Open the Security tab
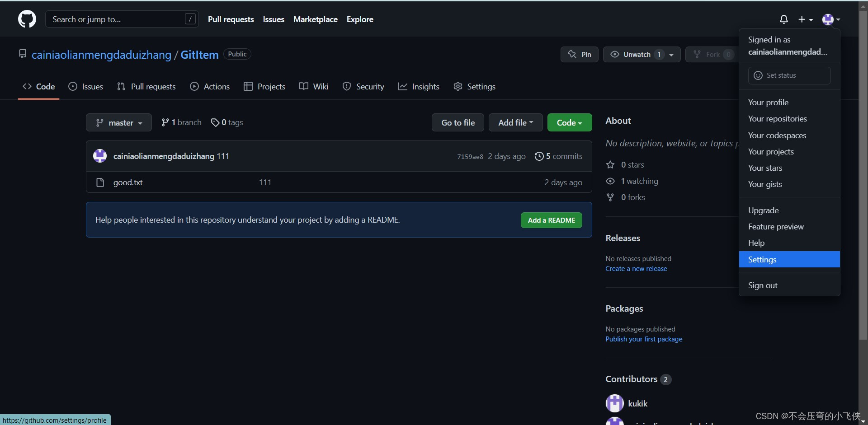This screenshot has width=868, height=425. click(x=363, y=87)
